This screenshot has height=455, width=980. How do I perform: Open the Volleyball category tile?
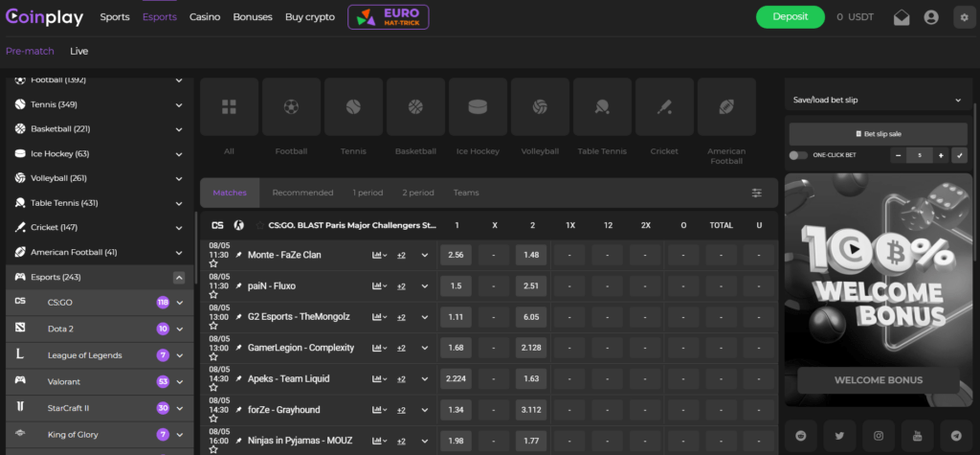(540, 107)
